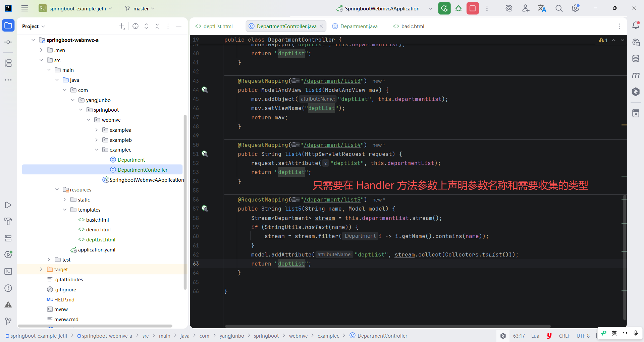Open springboot-example-jetli project dropdown
The image size is (644, 342).
pyautogui.click(x=76, y=8)
